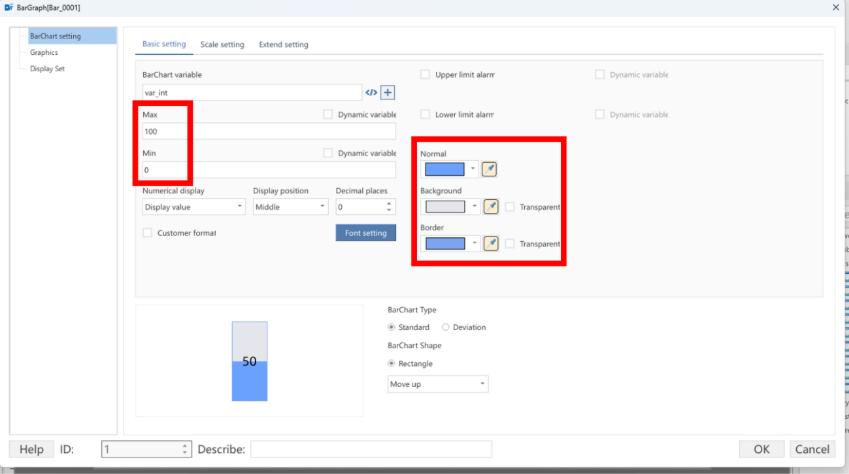
Task: Switch to the Extend setting tab
Action: [284, 44]
